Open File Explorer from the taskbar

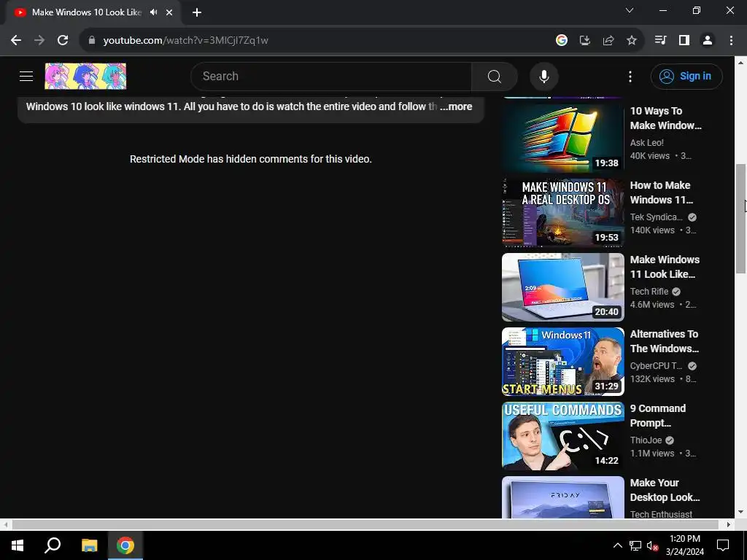89,545
